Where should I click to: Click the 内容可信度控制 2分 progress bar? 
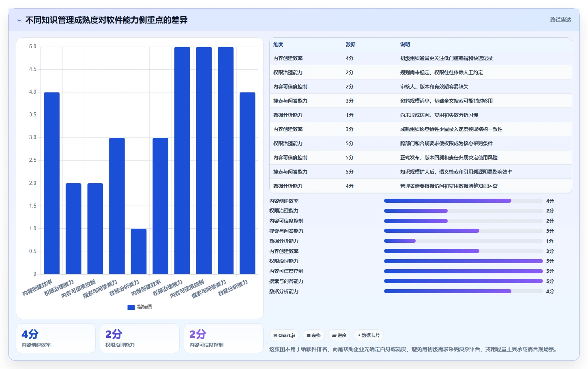pyautogui.click(x=463, y=221)
